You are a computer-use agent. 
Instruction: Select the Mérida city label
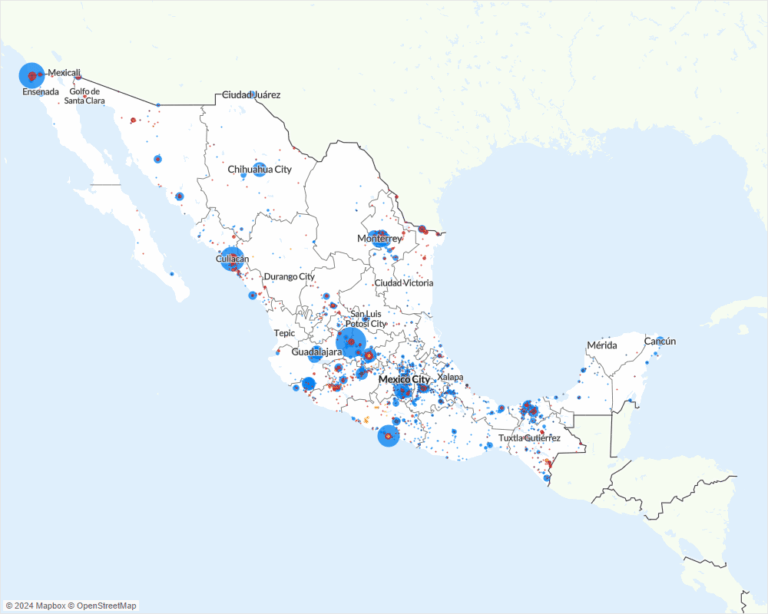coord(602,345)
